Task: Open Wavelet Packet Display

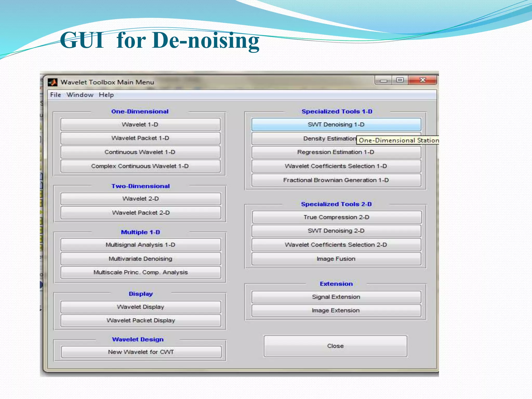Action: (141, 321)
